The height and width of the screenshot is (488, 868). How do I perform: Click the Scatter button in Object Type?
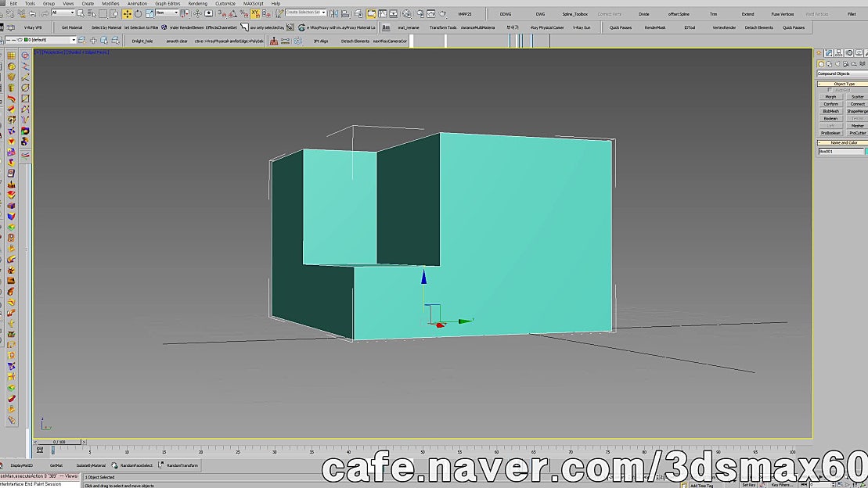[858, 97]
